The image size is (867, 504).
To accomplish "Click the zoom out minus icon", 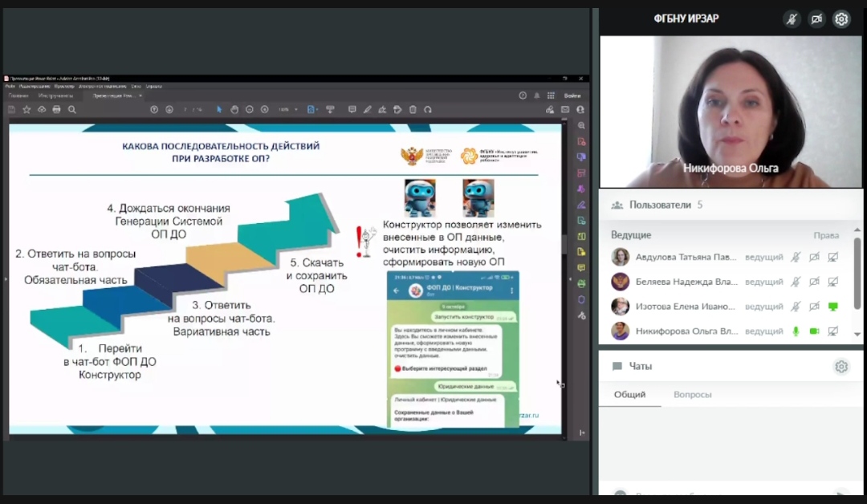I will (250, 110).
